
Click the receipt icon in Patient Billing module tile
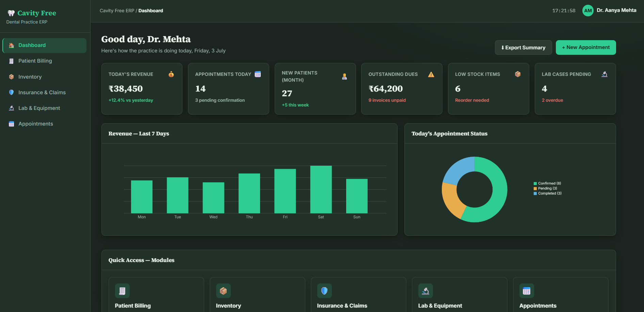122,291
